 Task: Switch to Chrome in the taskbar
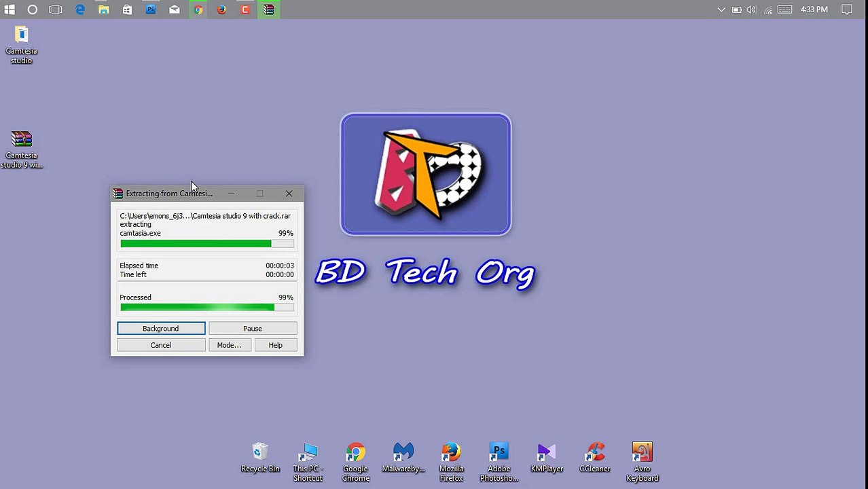pyautogui.click(x=198, y=10)
